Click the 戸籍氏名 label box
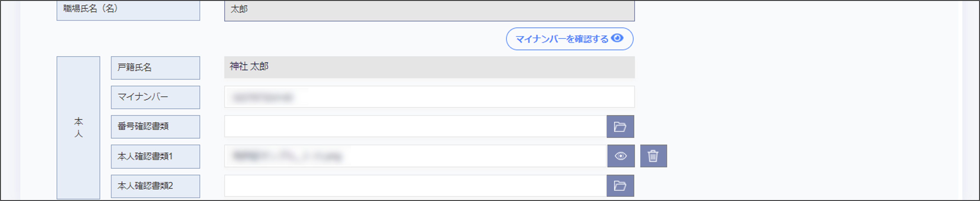The height and width of the screenshot is (201, 980). tap(155, 68)
